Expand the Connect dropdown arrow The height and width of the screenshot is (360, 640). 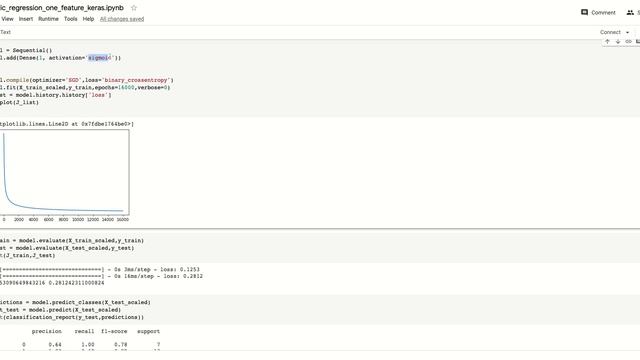pos(627,32)
